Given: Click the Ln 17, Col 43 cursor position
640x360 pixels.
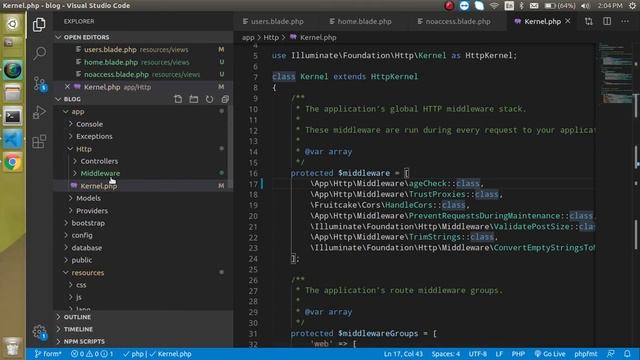Looking at the screenshot, I should tap(403, 354).
